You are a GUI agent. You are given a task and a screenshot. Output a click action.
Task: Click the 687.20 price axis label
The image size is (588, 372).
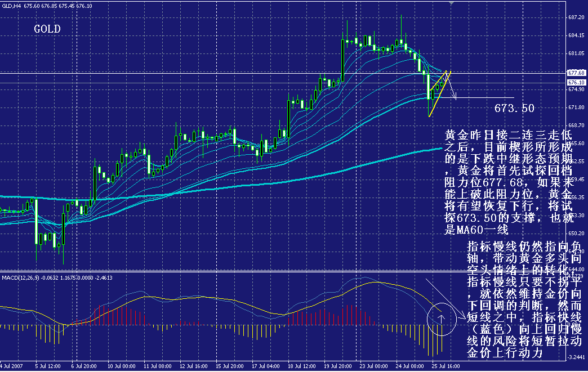point(576,17)
